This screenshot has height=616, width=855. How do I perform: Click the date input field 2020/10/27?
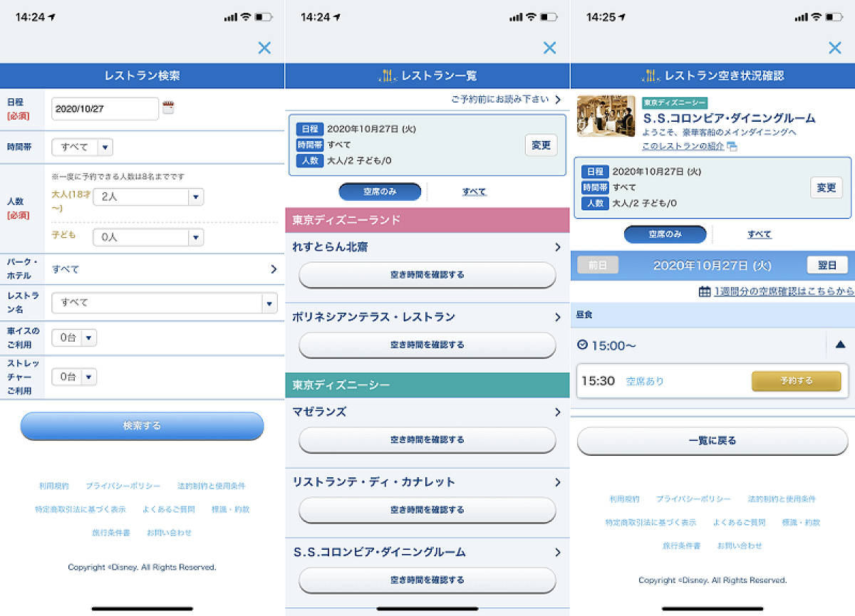pos(105,109)
